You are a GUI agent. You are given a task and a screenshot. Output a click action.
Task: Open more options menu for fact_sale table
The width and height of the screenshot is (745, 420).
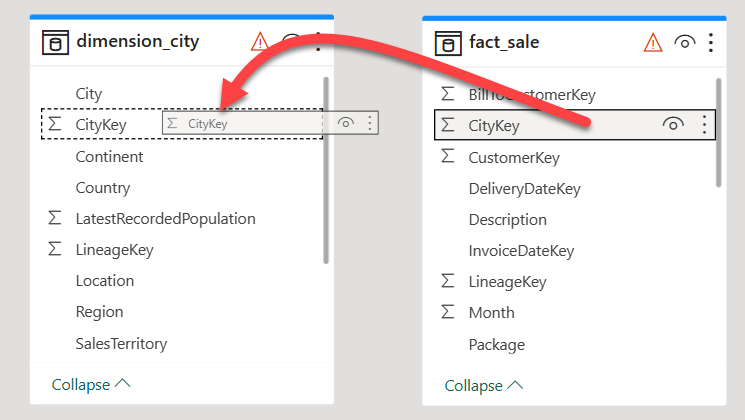coord(711,43)
